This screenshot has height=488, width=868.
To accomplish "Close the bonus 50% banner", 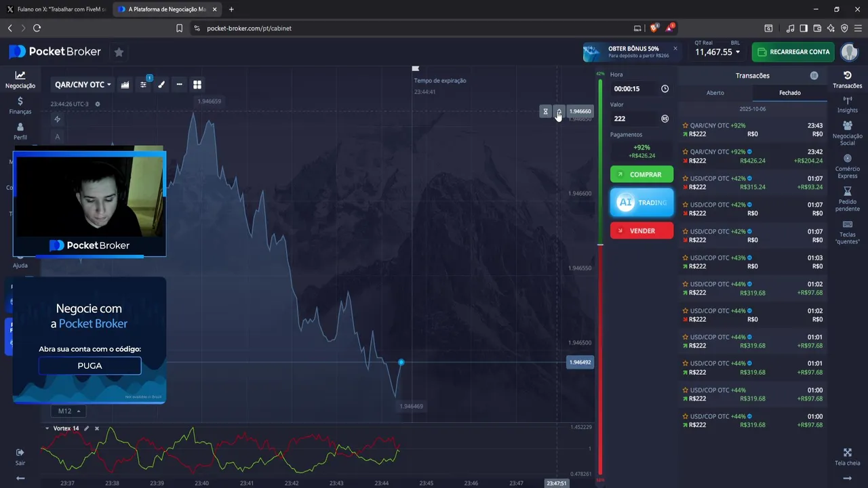I will tap(675, 48).
